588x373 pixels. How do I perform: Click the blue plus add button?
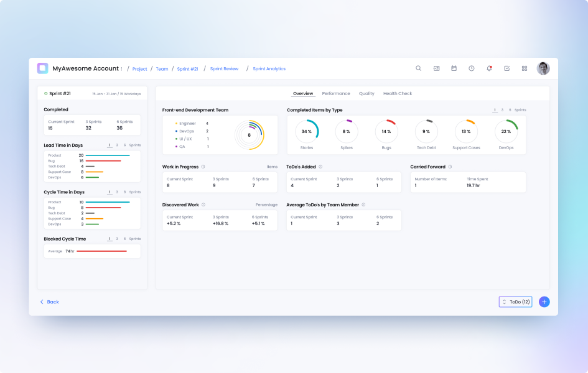point(544,302)
